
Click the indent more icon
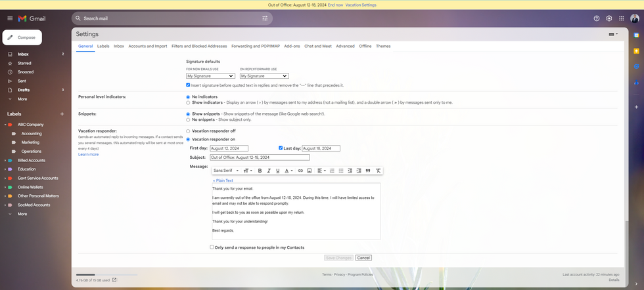[x=359, y=171]
